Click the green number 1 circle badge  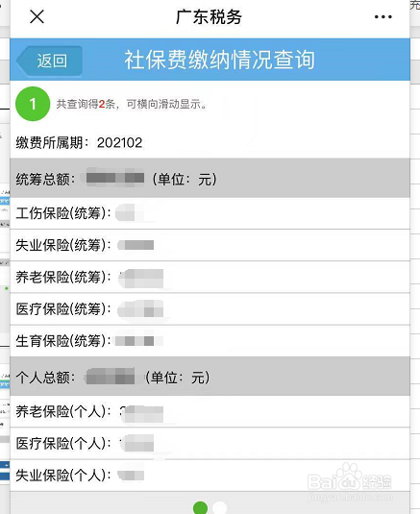click(x=33, y=104)
